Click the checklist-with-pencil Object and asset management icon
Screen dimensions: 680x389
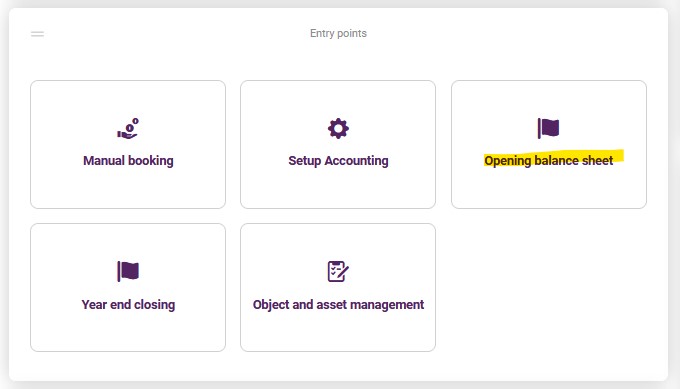338,271
